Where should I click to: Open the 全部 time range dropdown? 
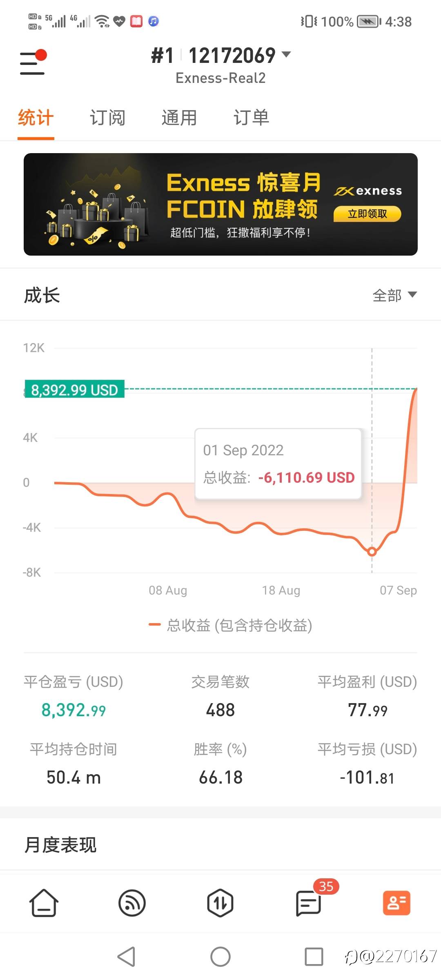tap(394, 295)
